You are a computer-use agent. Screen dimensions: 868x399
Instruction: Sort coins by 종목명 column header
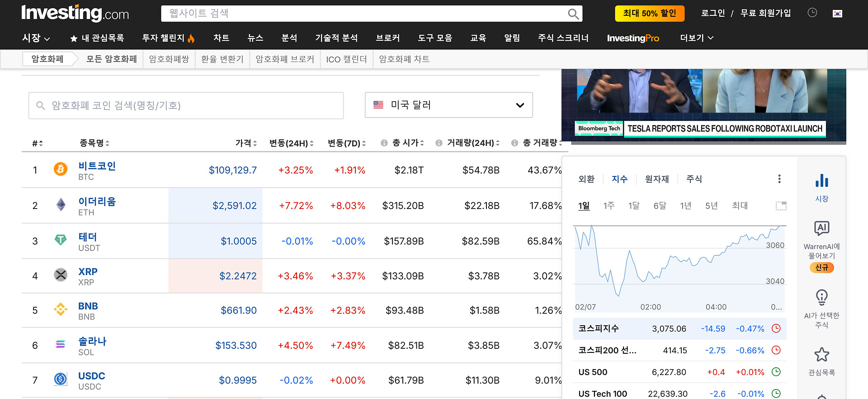click(94, 143)
